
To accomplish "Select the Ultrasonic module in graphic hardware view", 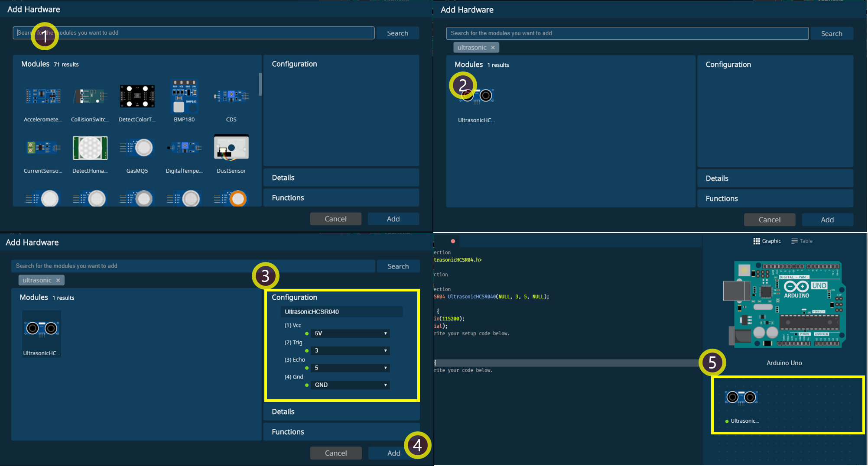I will click(741, 397).
